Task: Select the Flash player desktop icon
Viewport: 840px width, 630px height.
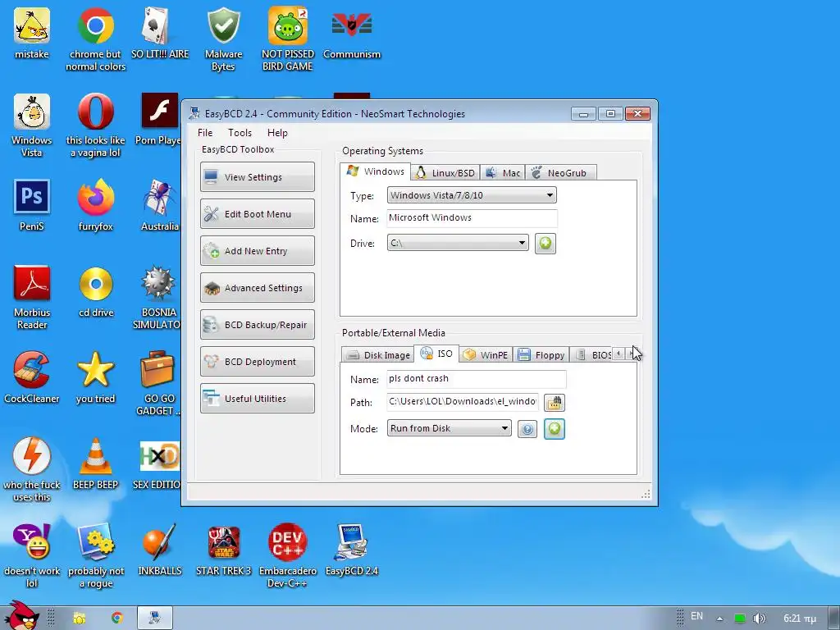Action: tap(158, 119)
